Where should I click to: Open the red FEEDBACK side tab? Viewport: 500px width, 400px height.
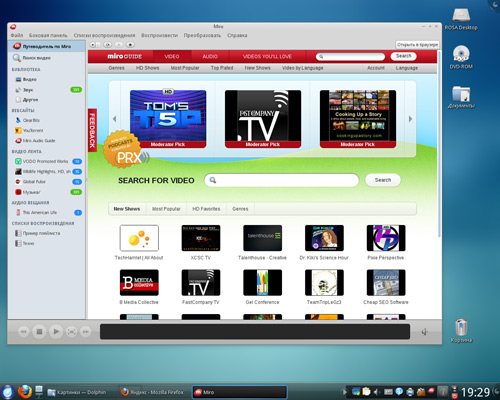click(x=92, y=130)
